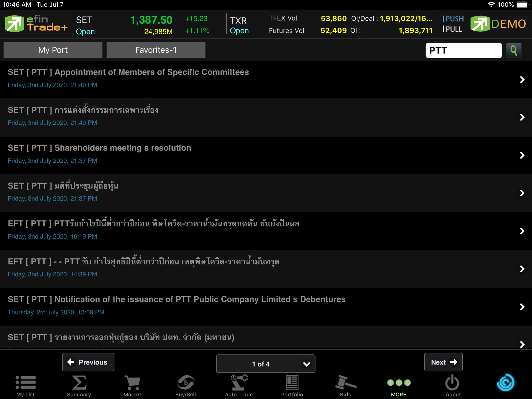Screen dimensions: 532x399
Task: Select PUSH mode
Action: (x=453, y=19)
